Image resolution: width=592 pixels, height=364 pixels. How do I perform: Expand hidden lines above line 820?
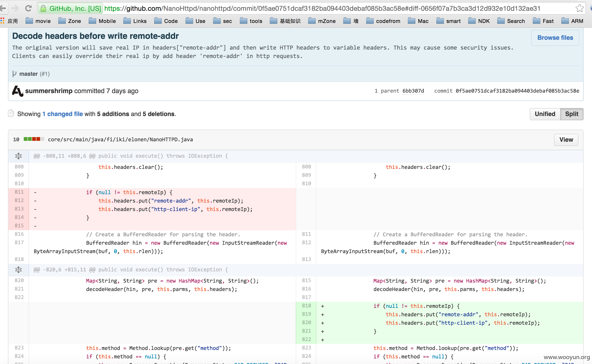pos(18,270)
